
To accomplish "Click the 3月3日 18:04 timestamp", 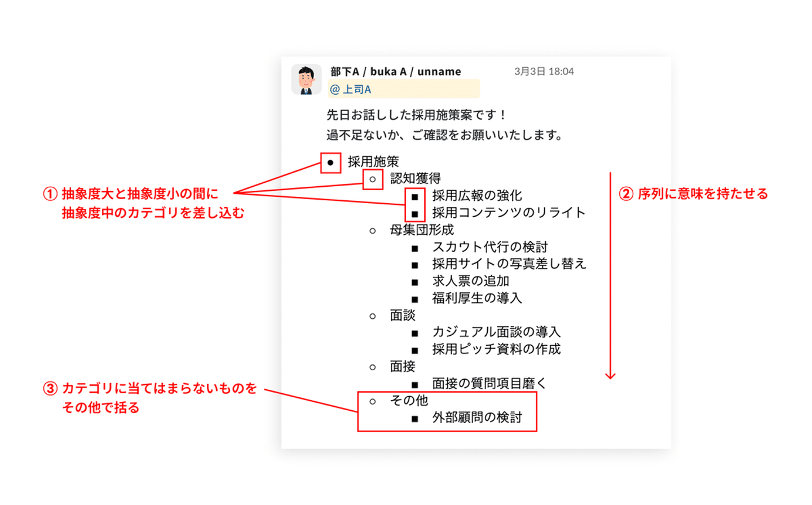I will point(544,72).
